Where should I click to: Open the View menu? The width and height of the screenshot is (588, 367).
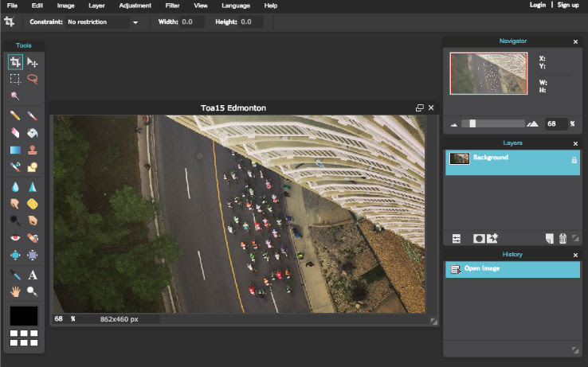pyautogui.click(x=201, y=6)
